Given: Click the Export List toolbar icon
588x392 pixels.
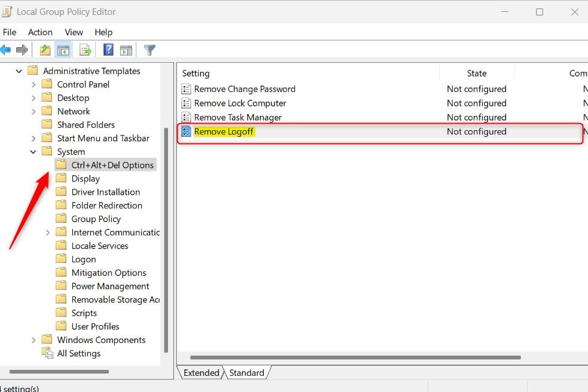Looking at the screenshot, I should [86, 50].
